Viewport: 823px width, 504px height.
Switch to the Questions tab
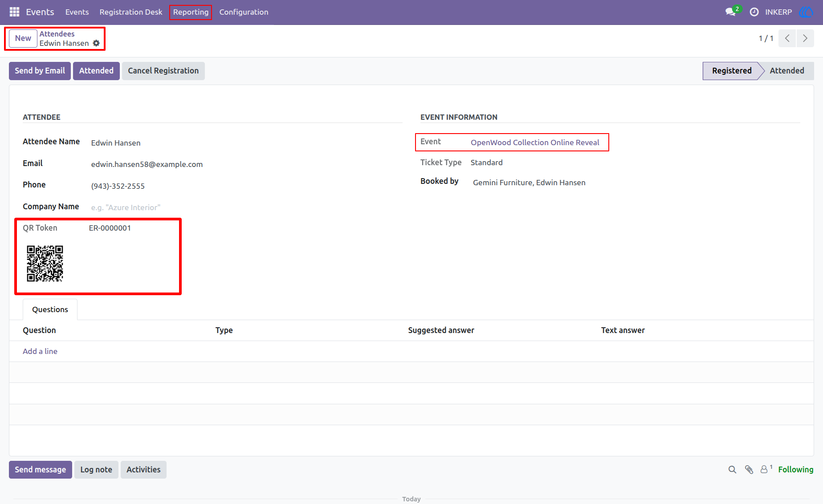[50, 309]
